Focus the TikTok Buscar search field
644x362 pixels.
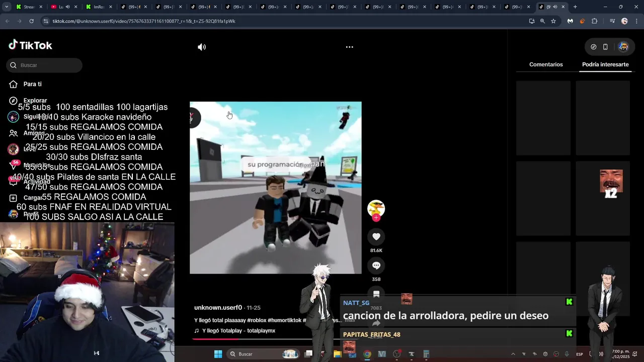point(44,65)
